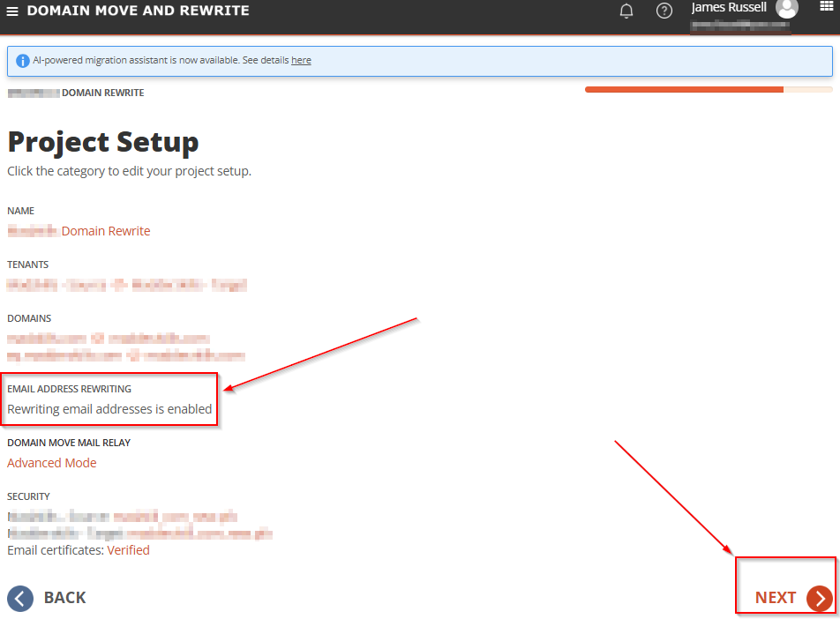
Task: Follow the 'here' link for migration assistant
Action: click(x=301, y=61)
